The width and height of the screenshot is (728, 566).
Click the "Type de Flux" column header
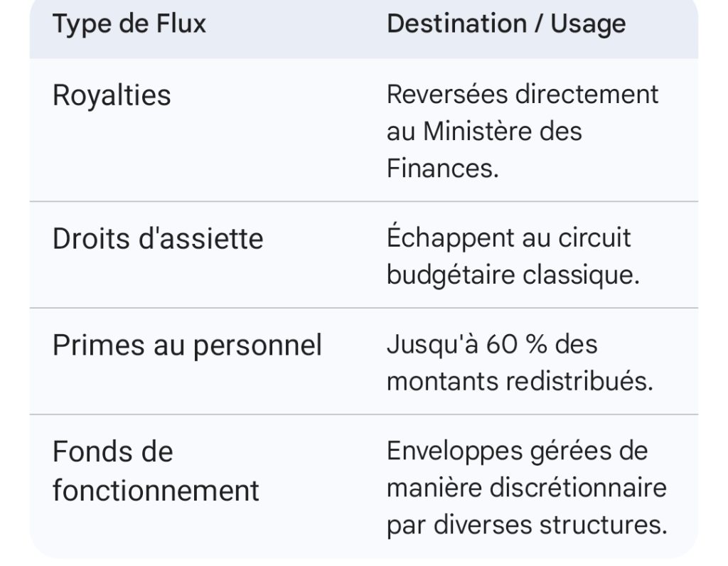point(129,24)
